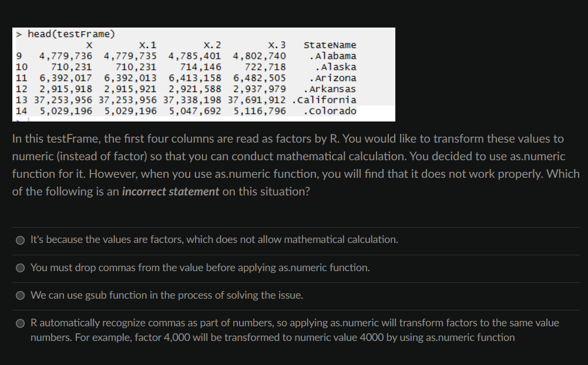Click the R console output screenshot

tap(203, 74)
